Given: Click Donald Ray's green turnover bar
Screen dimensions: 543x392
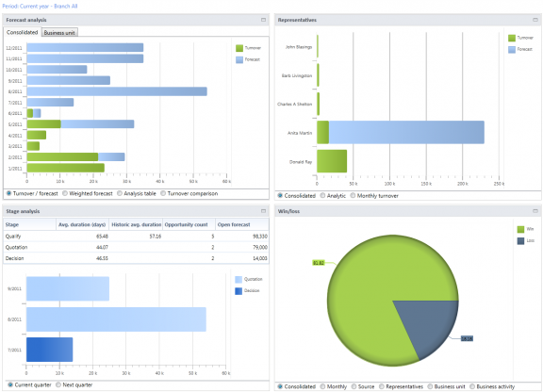Looking at the screenshot, I should [332, 161].
